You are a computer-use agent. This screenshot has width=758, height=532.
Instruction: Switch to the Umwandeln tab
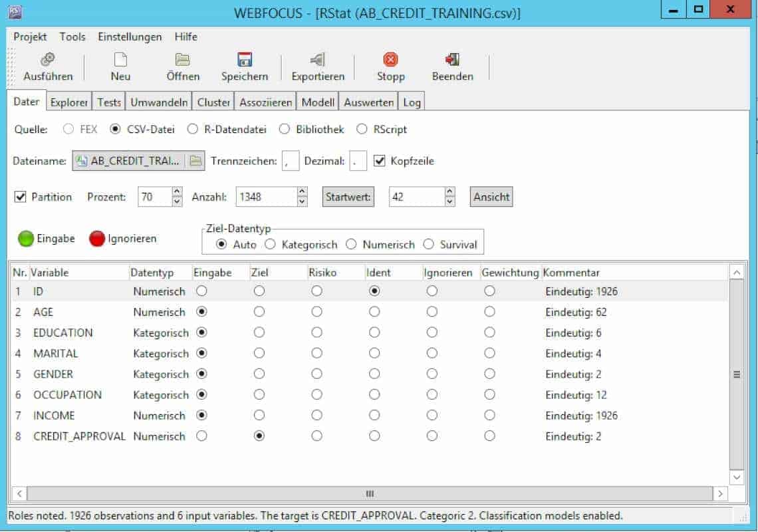click(159, 102)
